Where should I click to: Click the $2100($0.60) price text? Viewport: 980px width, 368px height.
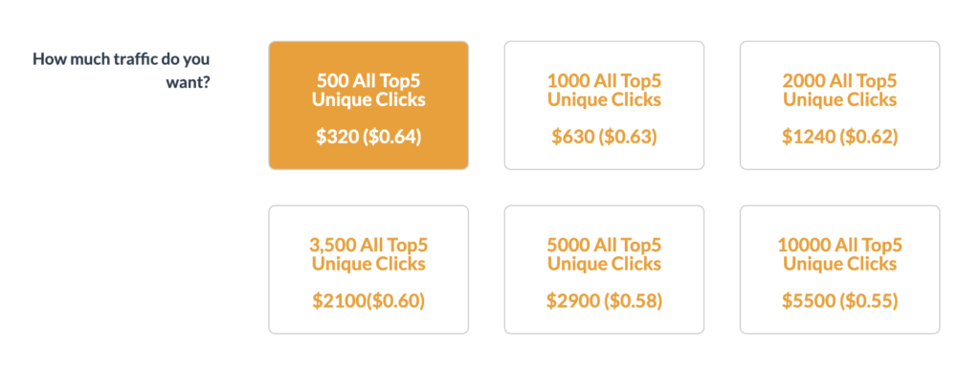(368, 301)
